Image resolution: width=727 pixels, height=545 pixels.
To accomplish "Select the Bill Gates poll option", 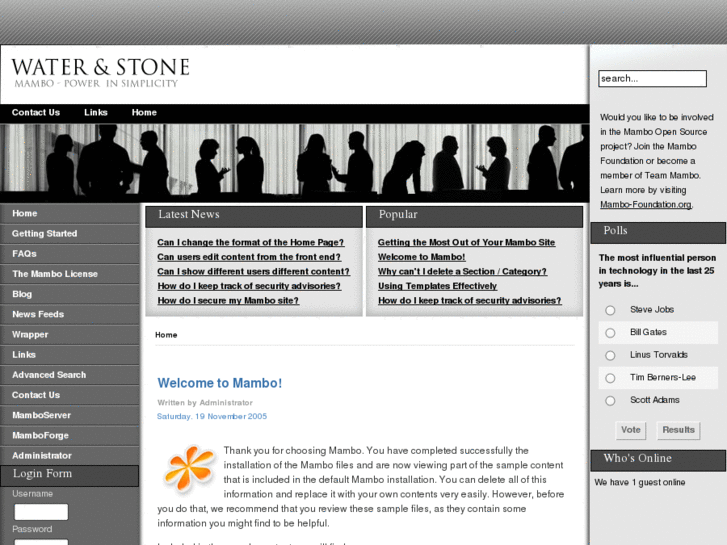I will point(610,333).
